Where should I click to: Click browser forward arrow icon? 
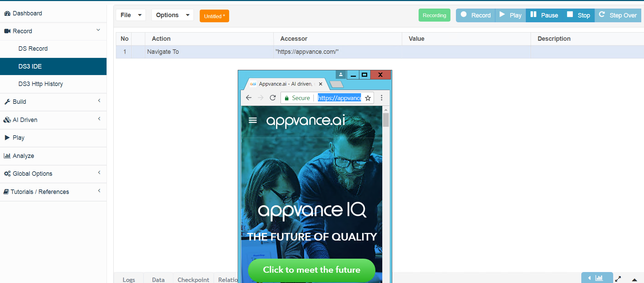[261, 98]
